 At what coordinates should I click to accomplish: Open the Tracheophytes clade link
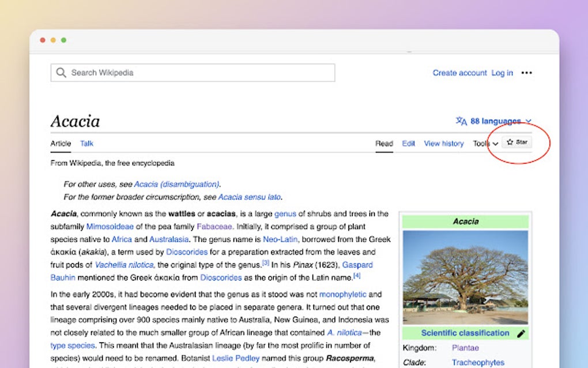pos(478,362)
